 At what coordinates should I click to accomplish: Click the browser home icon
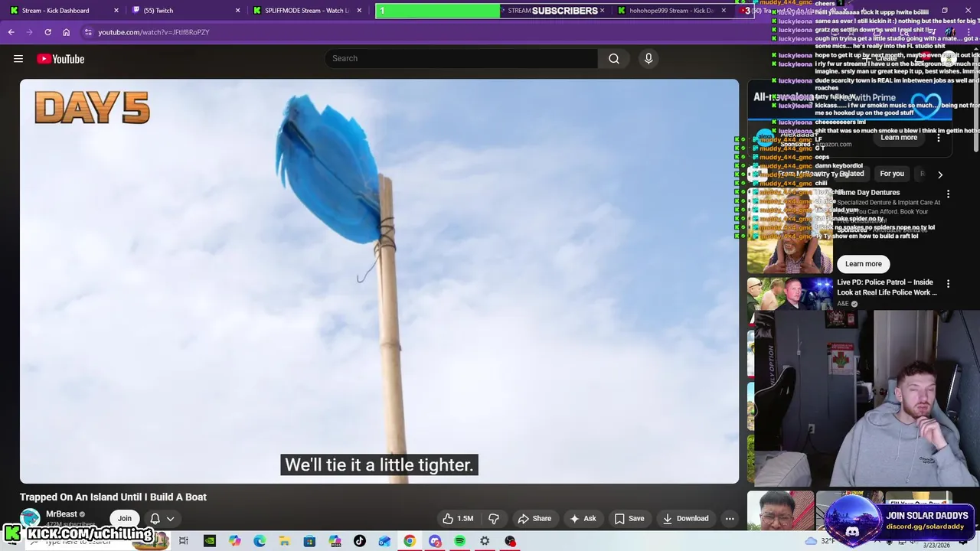pos(67,32)
